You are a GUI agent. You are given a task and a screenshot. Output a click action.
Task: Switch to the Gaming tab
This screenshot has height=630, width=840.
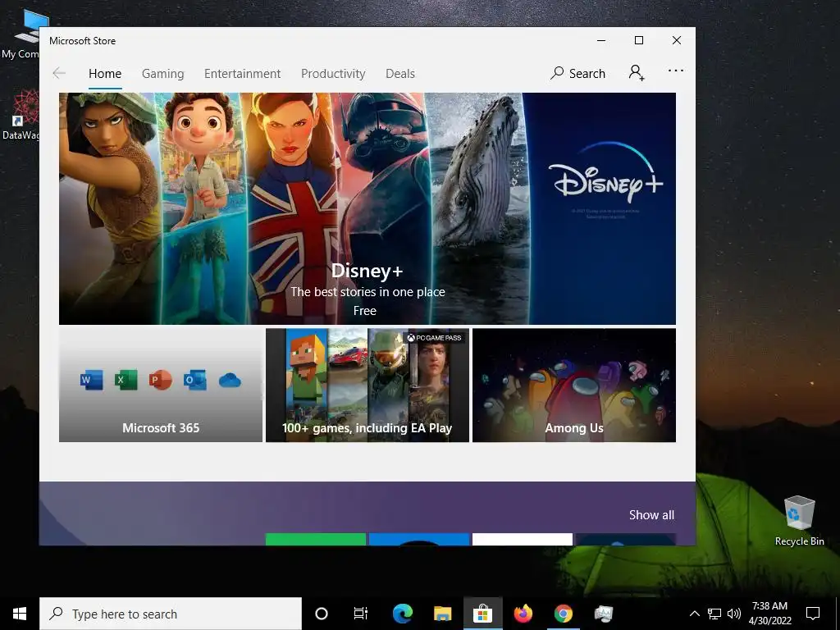163,73
